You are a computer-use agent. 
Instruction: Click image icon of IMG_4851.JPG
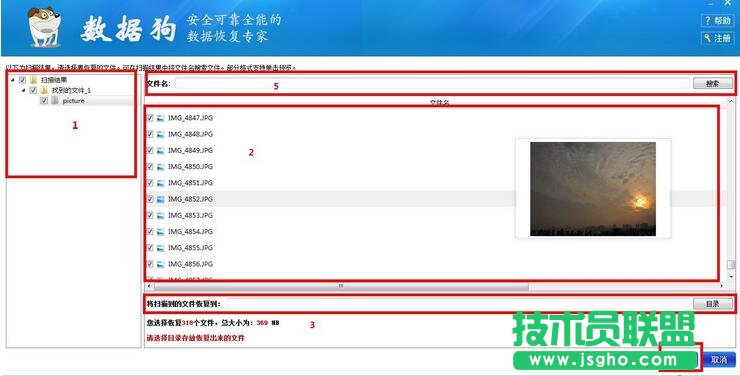point(160,183)
